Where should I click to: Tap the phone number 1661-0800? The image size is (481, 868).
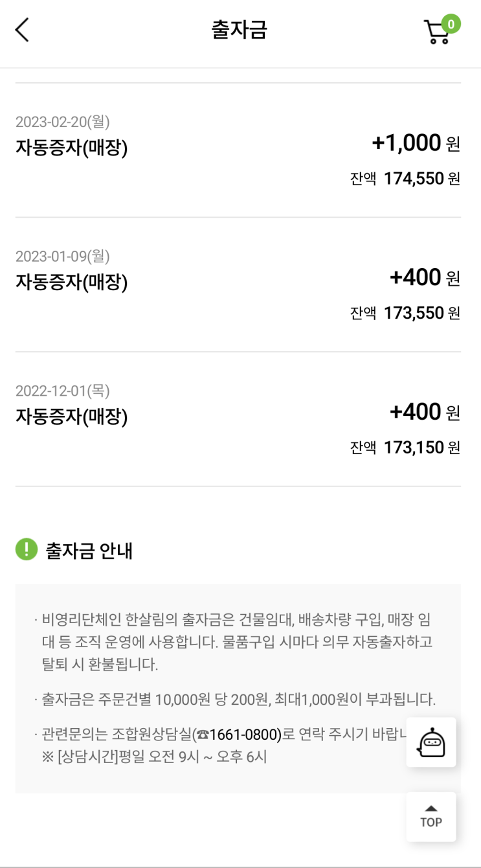241,735
